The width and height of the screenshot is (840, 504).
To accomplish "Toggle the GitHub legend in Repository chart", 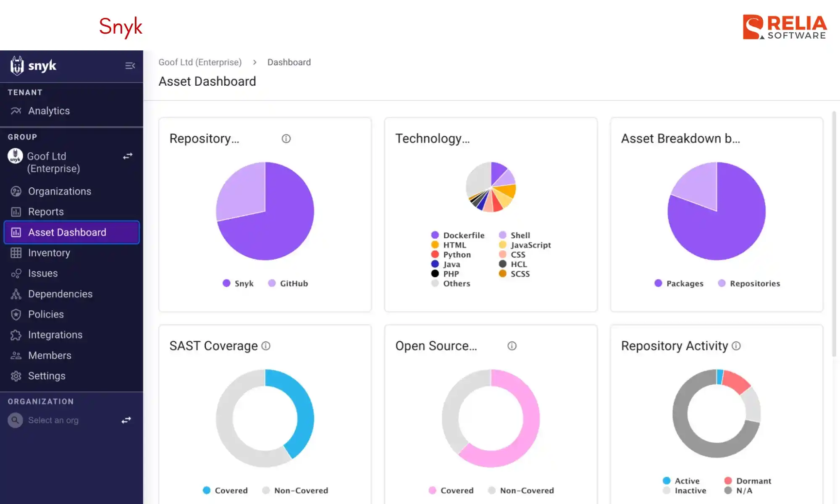I will (x=288, y=283).
